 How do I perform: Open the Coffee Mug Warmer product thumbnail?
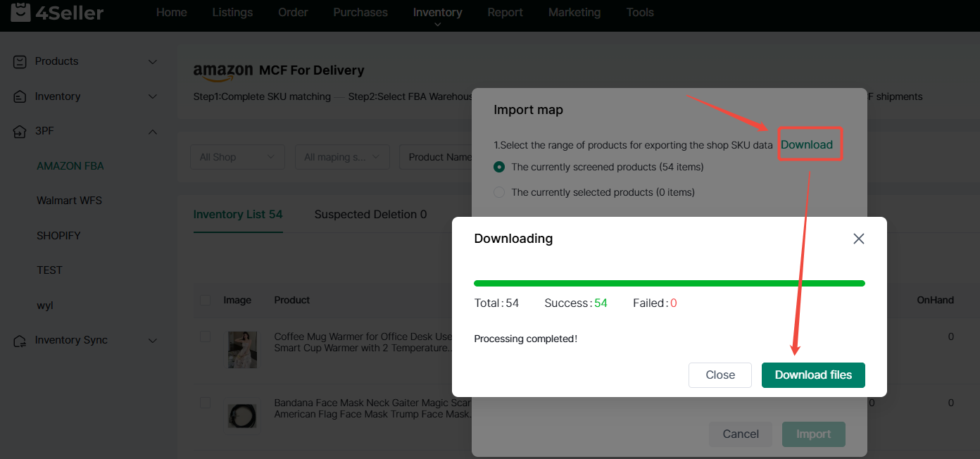click(242, 350)
